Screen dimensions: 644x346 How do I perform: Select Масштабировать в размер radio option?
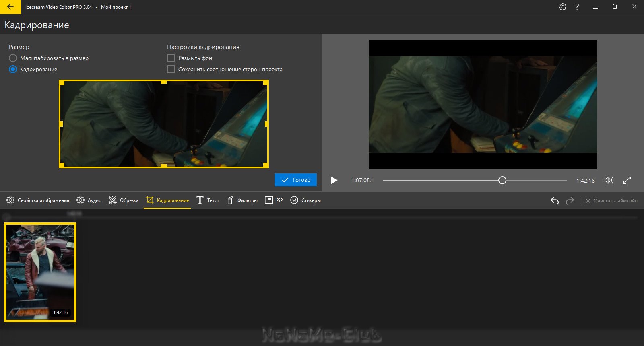point(49,58)
